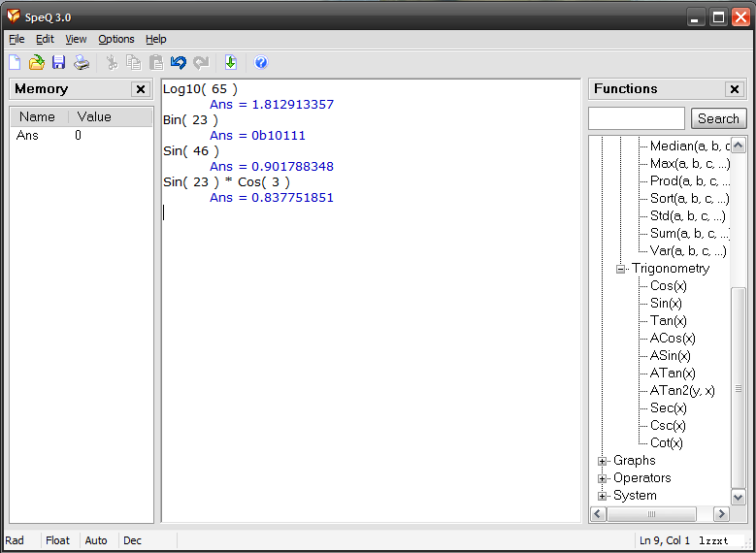Open the Edit menu

pyautogui.click(x=46, y=39)
